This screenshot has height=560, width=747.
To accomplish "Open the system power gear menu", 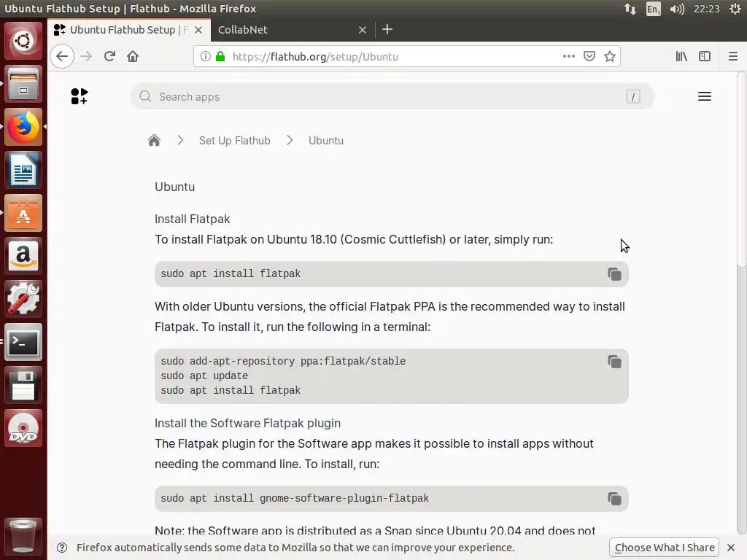I will coord(735,9).
